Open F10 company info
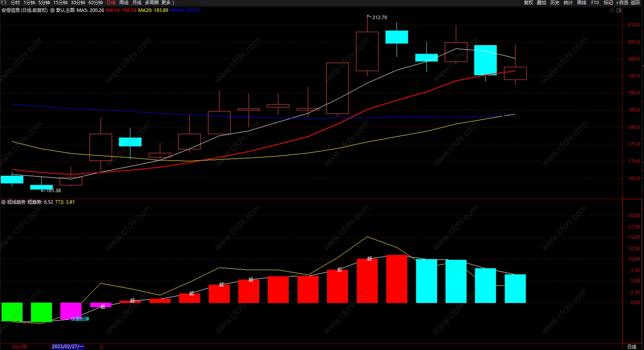This screenshot has width=644, height=350. click(x=595, y=3)
